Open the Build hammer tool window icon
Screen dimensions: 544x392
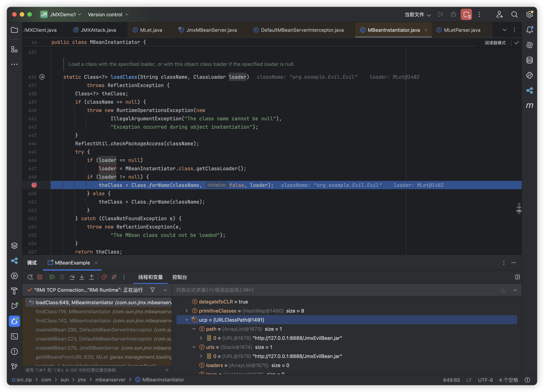click(x=14, y=291)
